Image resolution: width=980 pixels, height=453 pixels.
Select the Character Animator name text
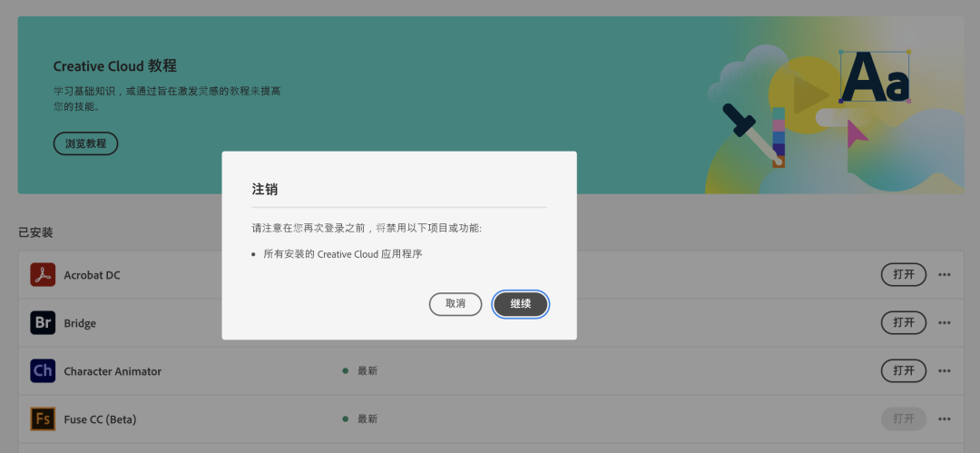pyautogui.click(x=113, y=371)
